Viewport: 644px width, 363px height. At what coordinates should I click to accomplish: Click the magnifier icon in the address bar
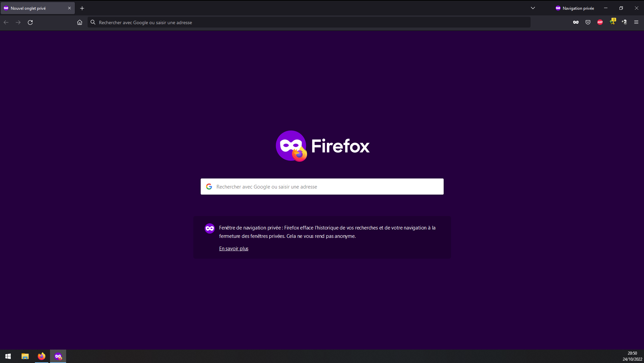[x=93, y=22]
